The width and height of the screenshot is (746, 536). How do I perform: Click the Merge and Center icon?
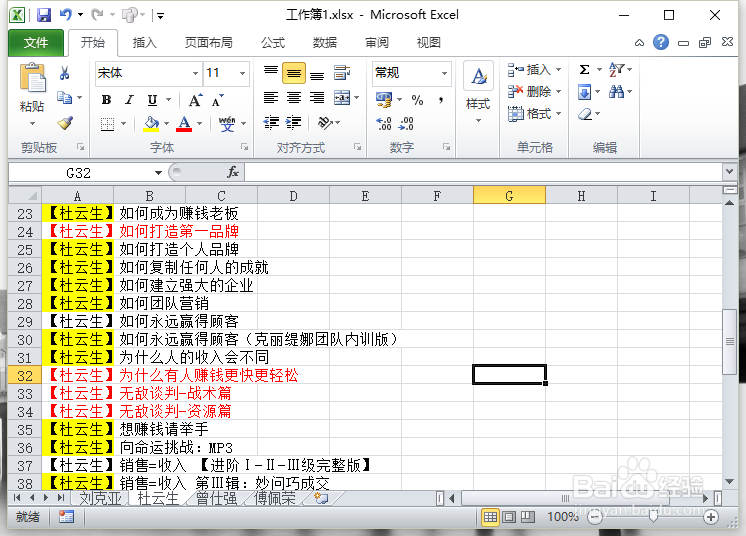[x=342, y=98]
